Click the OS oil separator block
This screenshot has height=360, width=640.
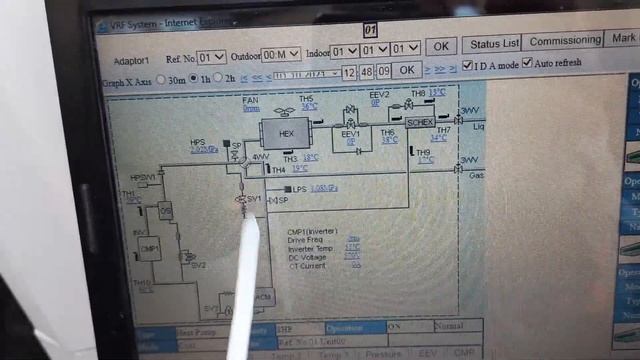click(x=165, y=211)
